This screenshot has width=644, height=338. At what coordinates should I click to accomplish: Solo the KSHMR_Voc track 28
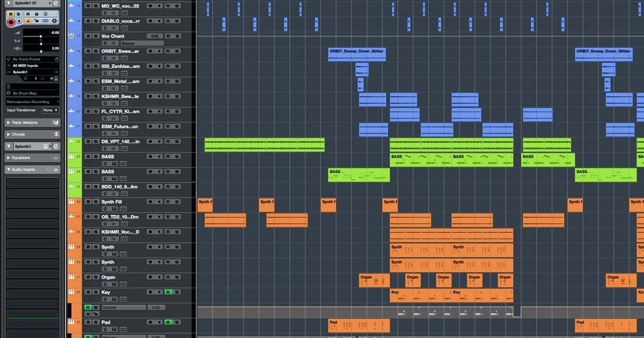(96, 232)
